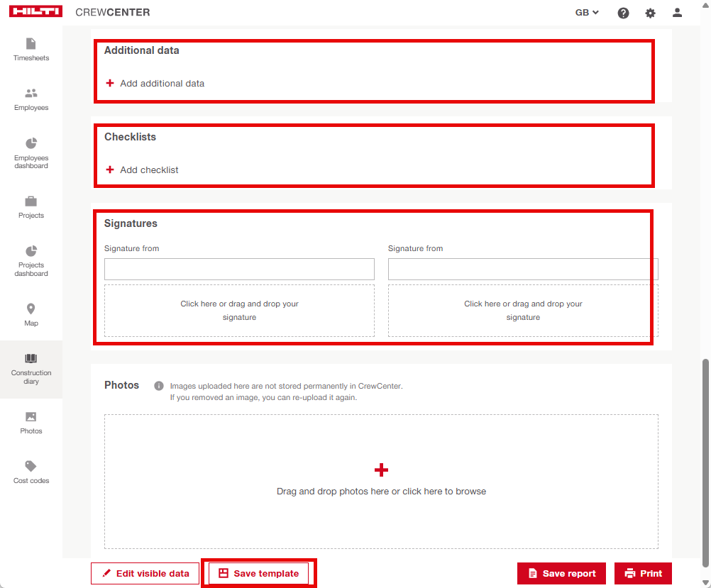
Task: Open the Timesheets sidebar icon
Action: (31, 44)
